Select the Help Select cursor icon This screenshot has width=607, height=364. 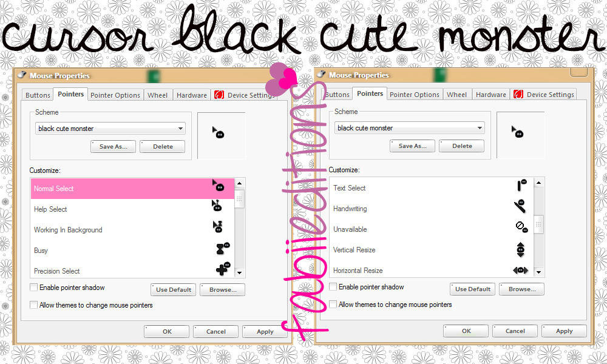coord(217,207)
